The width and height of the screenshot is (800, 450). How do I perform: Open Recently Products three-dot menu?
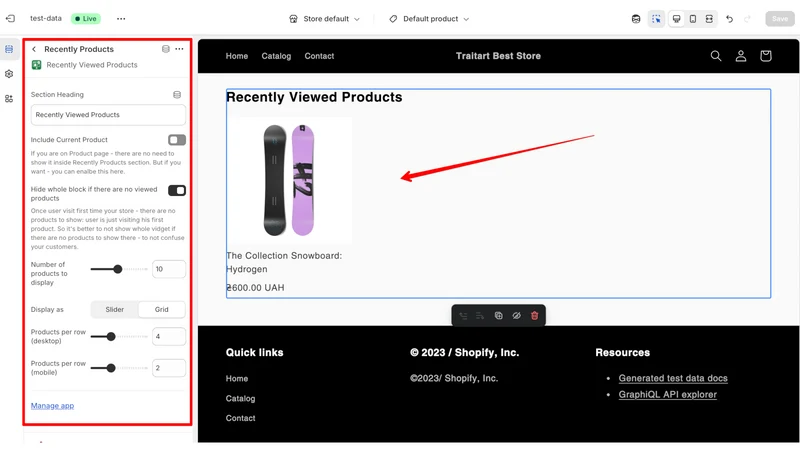pos(179,49)
